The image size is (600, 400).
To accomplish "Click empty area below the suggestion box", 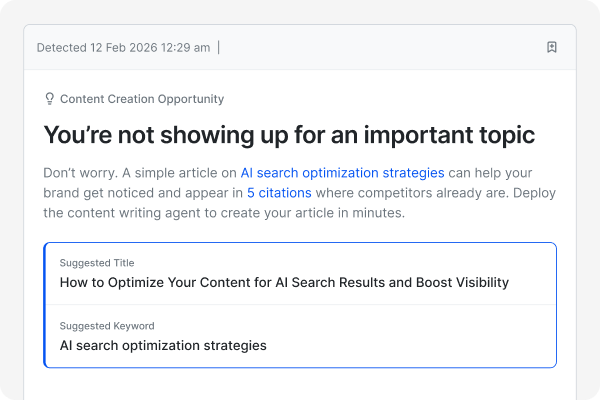I will tap(300, 385).
